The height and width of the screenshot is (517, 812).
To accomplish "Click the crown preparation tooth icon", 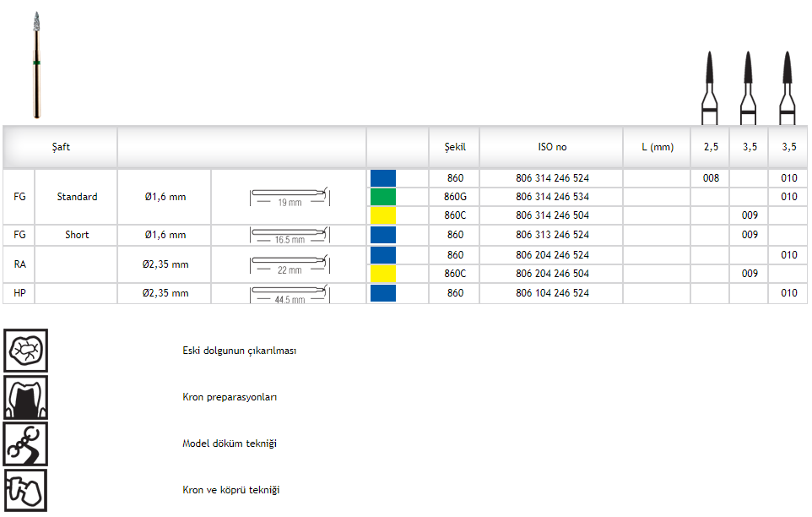I will tap(25, 397).
